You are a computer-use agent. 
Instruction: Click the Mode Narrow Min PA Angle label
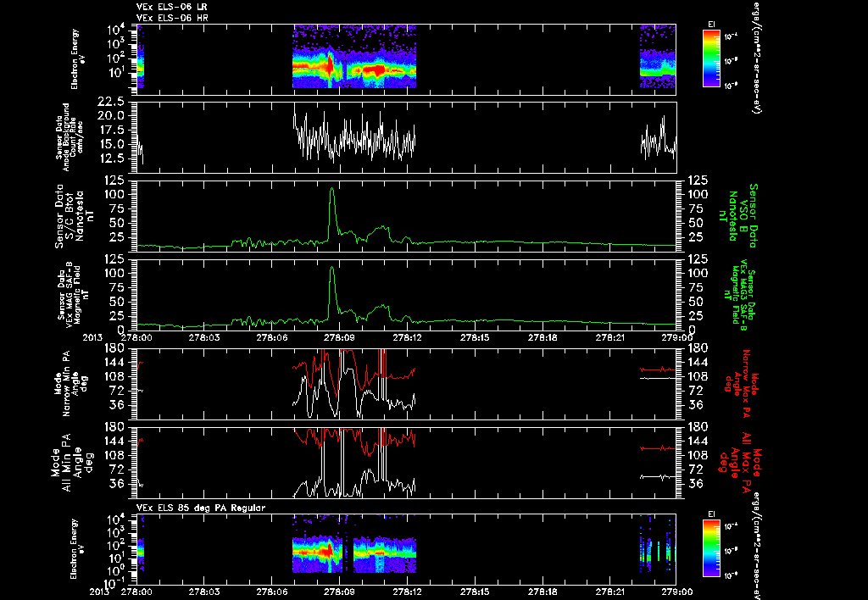tap(70, 384)
